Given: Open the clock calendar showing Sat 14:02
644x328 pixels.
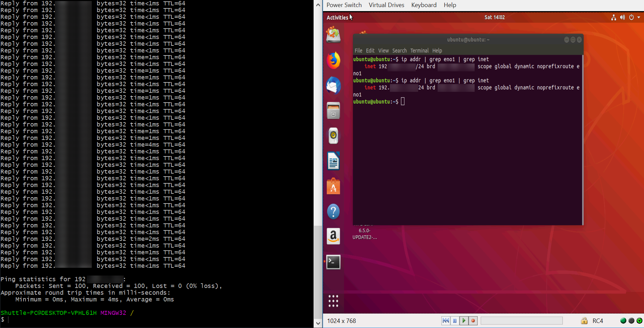Looking at the screenshot, I should [494, 17].
